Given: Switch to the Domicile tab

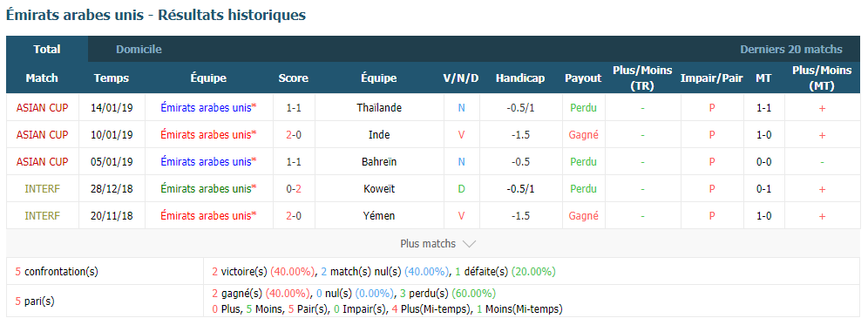Looking at the screenshot, I should (139, 50).
